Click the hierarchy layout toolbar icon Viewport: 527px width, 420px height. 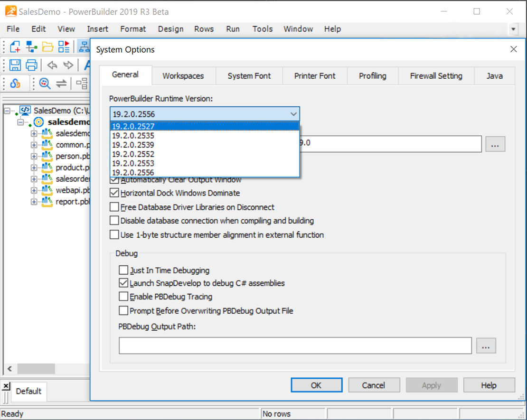82,83
